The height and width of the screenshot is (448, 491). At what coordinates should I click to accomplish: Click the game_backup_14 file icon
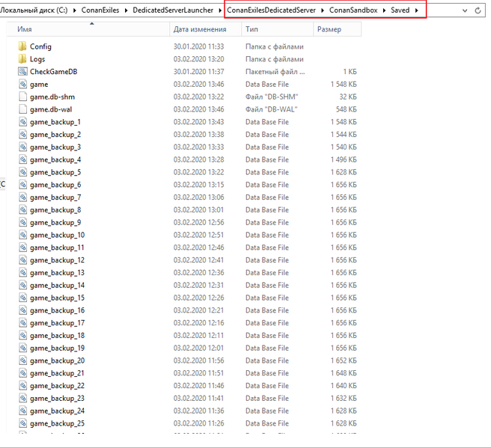(x=23, y=285)
